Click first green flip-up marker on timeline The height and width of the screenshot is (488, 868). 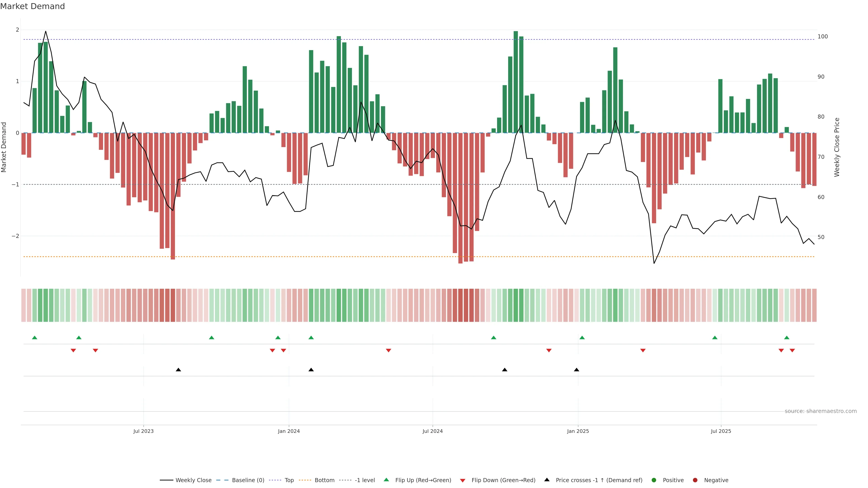point(34,338)
